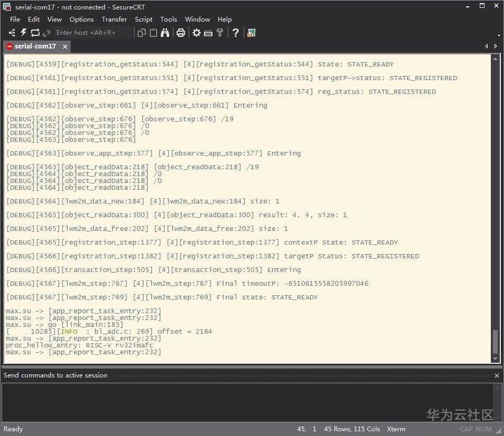504x436 pixels.
Task: Close the serial-com17 tab
Action: click(x=65, y=46)
